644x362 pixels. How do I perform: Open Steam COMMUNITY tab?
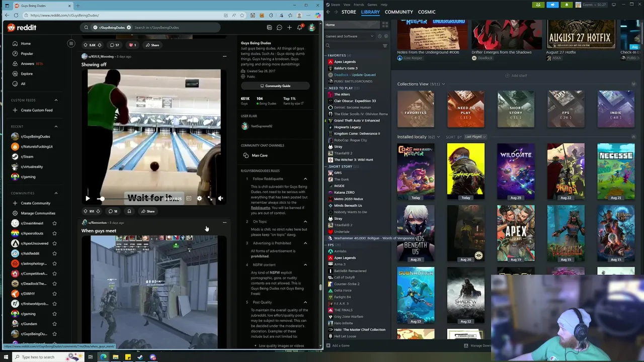[x=399, y=12]
